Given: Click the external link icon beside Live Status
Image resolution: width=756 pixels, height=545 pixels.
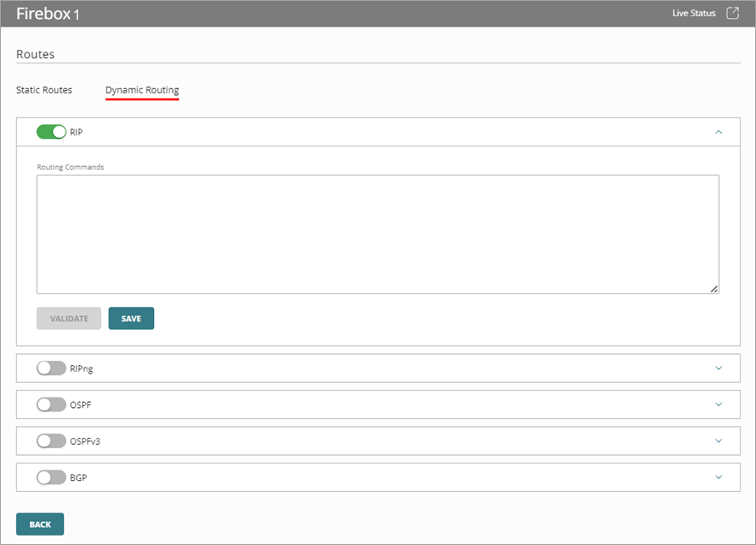Looking at the screenshot, I should [733, 13].
